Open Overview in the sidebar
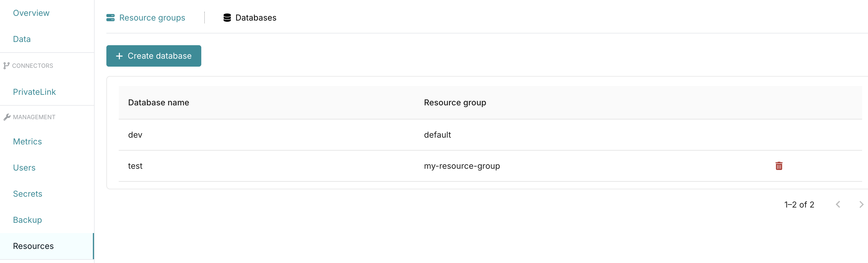 coord(31,13)
